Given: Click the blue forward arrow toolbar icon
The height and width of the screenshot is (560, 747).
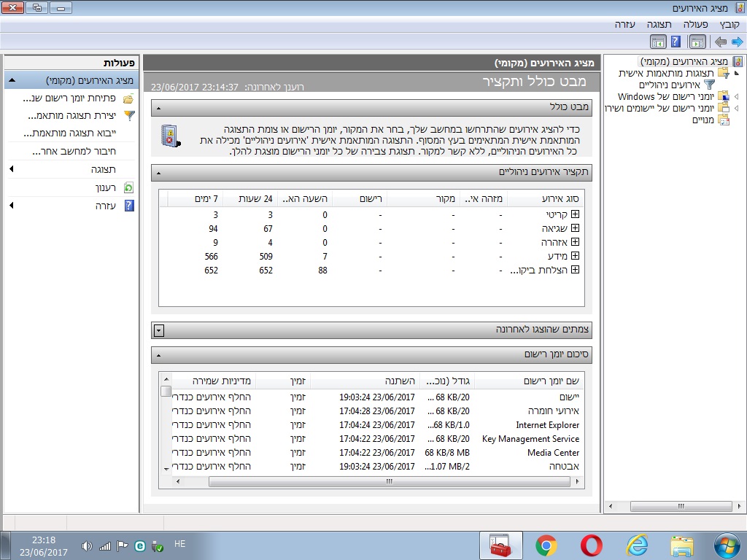Looking at the screenshot, I should tap(737, 42).
